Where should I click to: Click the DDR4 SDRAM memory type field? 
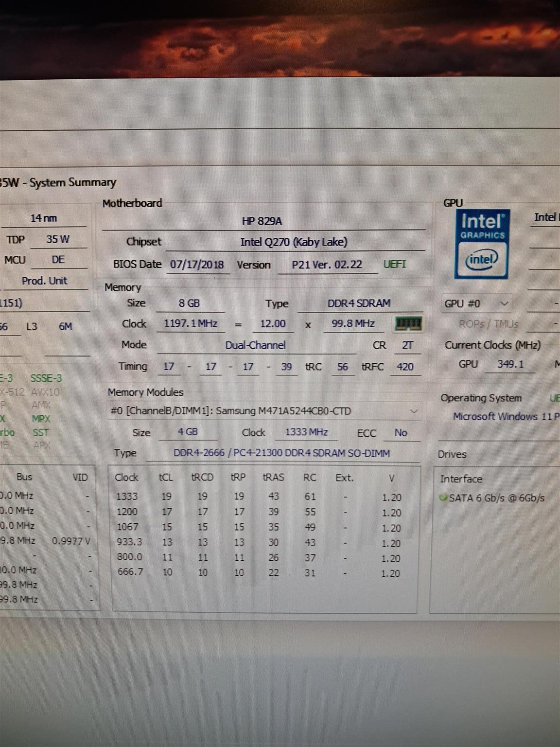(x=359, y=303)
